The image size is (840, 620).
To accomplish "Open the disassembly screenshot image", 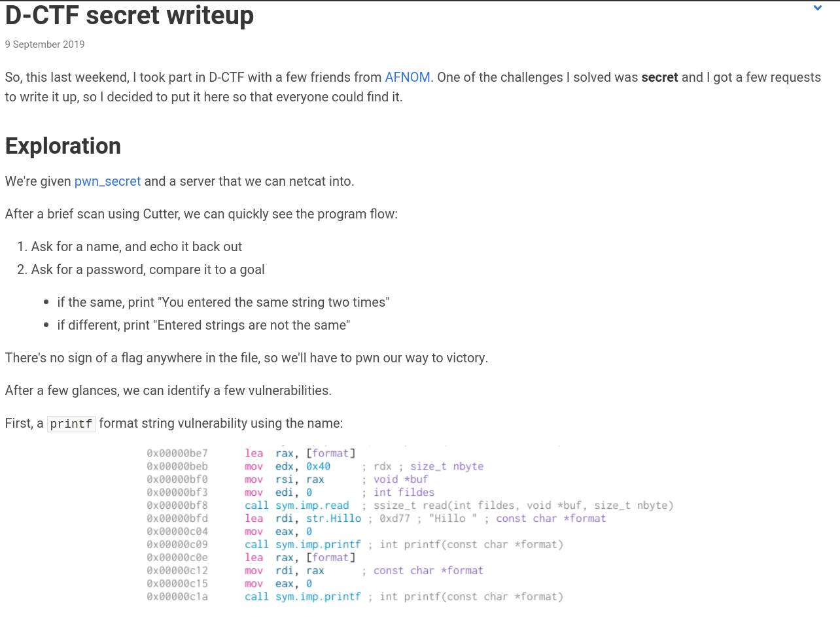I will 410,525.
